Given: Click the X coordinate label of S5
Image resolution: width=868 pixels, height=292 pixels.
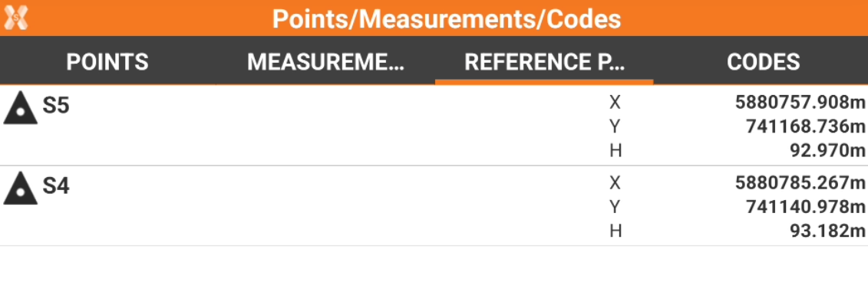Looking at the screenshot, I should pos(615,103).
